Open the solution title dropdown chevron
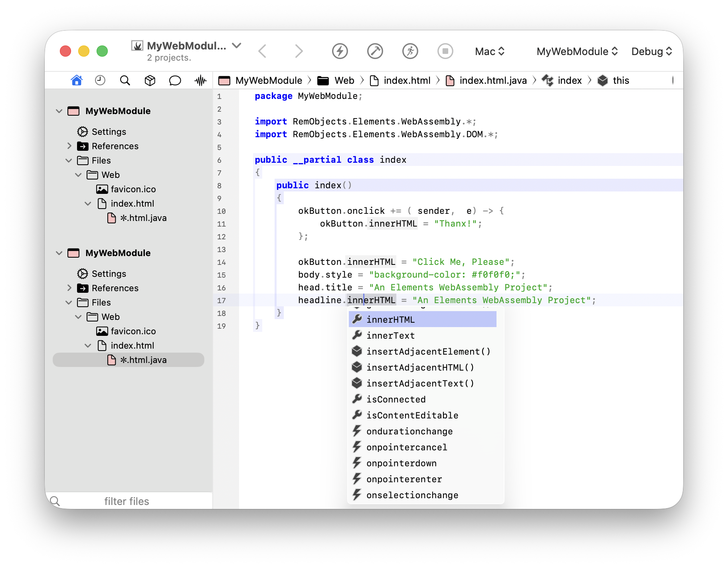 tap(237, 45)
